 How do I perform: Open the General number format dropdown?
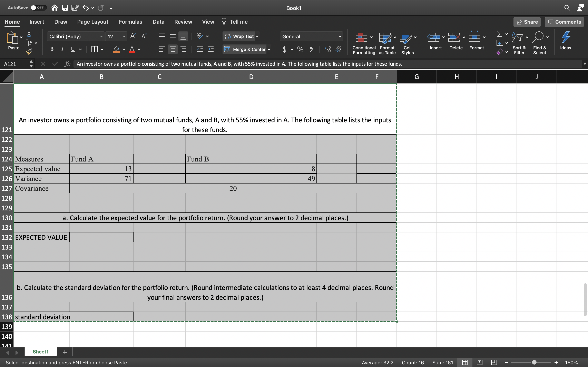(x=340, y=36)
